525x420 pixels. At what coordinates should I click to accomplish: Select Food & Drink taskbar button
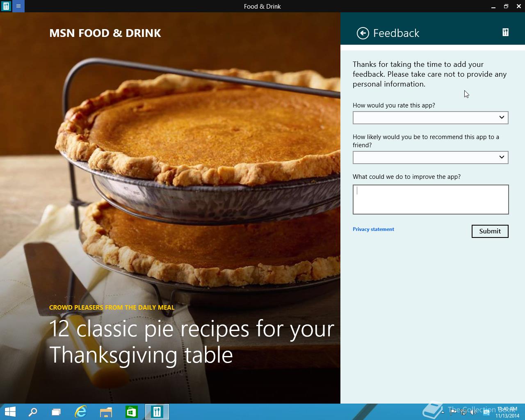point(157,412)
